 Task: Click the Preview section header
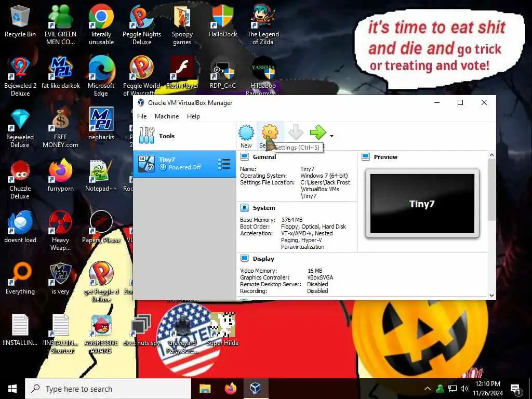pyautogui.click(x=385, y=157)
